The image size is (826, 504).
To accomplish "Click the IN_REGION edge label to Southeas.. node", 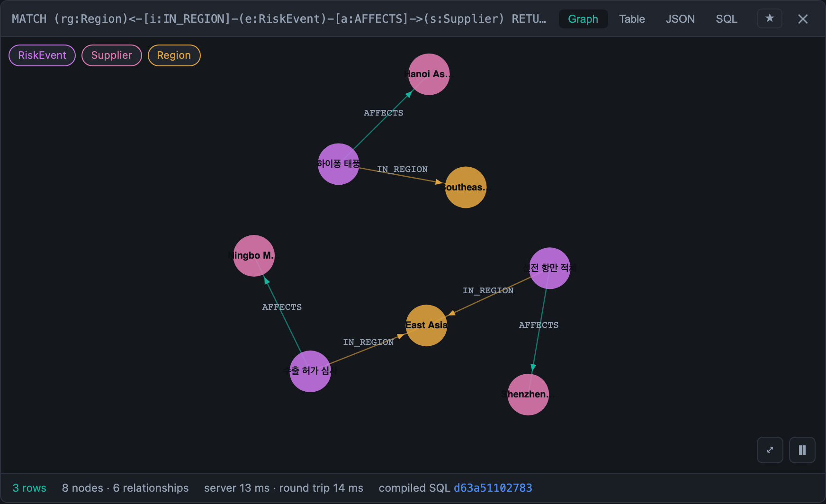I will point(402,169).
